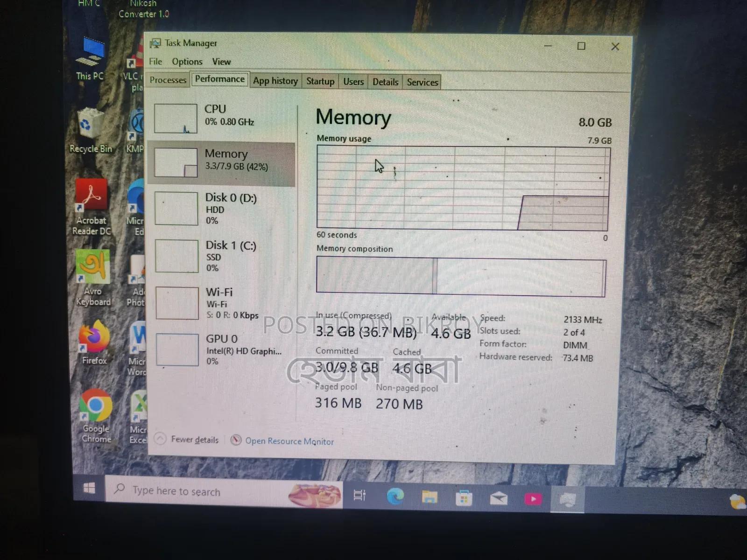The image size is (747, 560).
Task: Switch to the Services tab
Action: [423, 83]
